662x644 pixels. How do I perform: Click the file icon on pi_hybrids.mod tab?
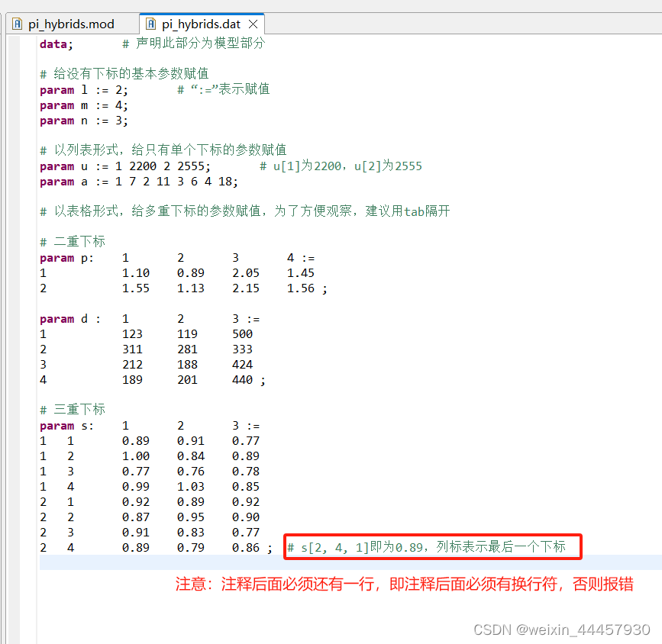click(x=17, y=24)
